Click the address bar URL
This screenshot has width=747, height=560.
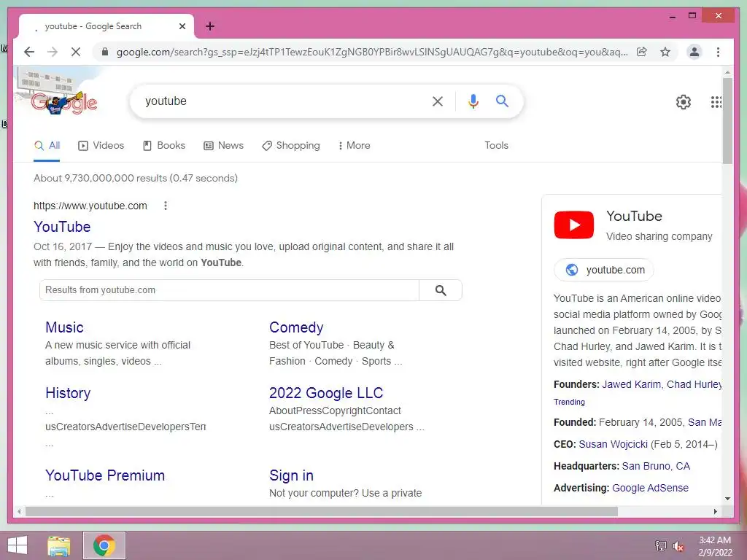click(371, 52)
